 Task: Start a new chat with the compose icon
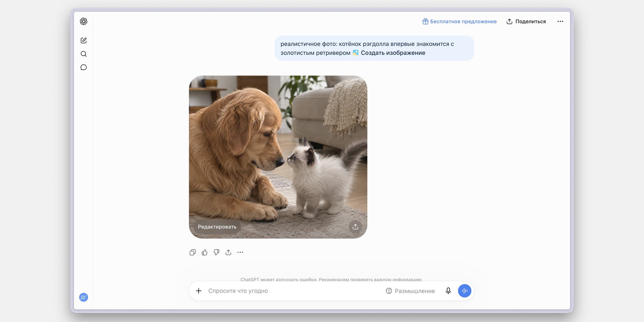[x=83, y=40]
